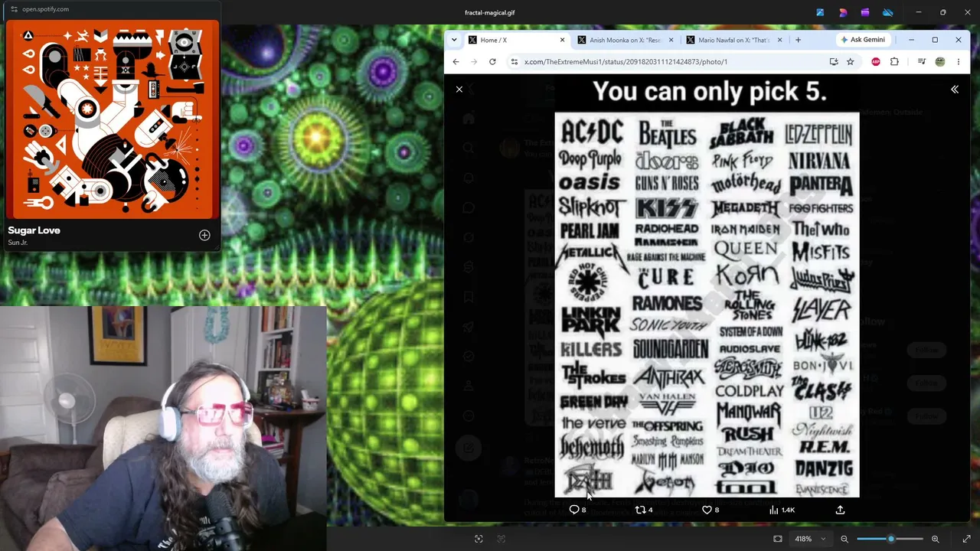Close the Anish Moonka tab
Viewport: 980px width, 551px height.
tap(671, 40)
